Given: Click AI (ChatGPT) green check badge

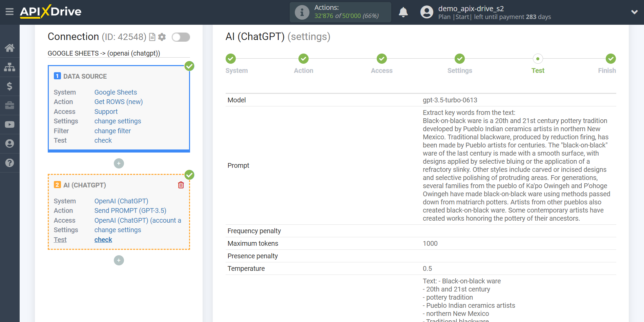Looking at the screenshot, I should 189,175.
